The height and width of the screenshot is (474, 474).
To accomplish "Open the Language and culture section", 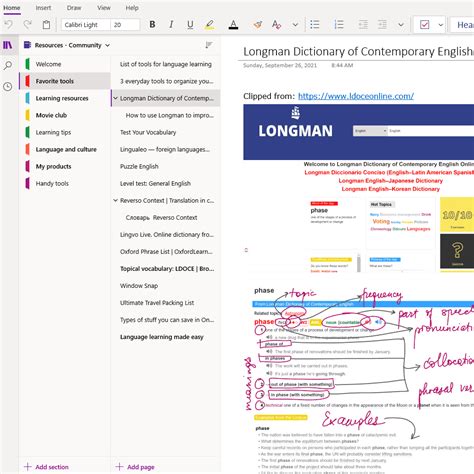I will 65,149.
